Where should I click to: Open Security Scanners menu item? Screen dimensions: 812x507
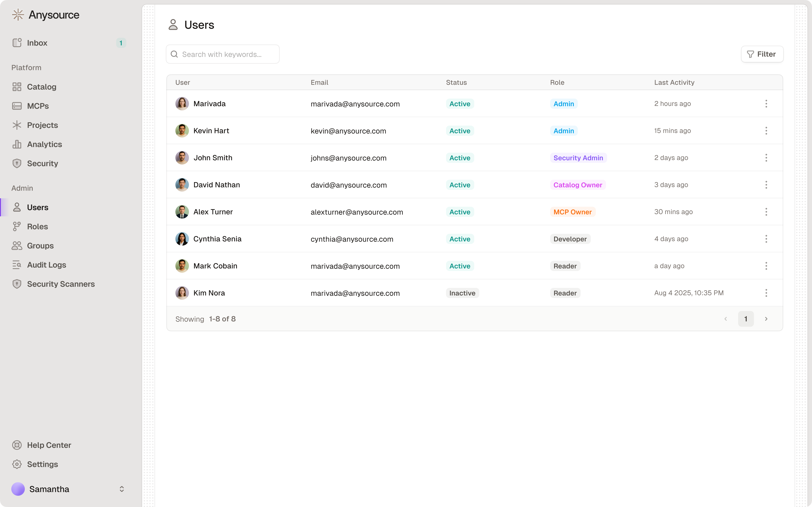click(61, 284)
